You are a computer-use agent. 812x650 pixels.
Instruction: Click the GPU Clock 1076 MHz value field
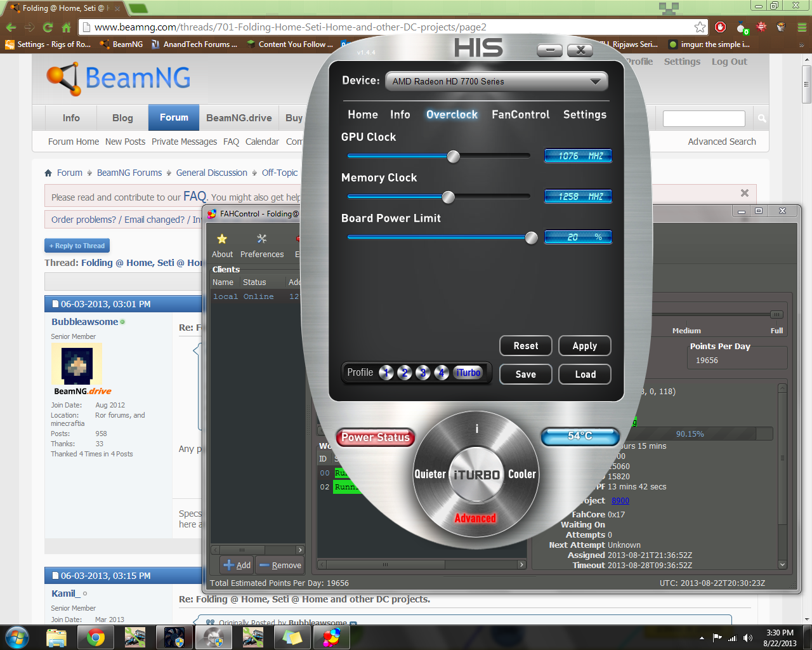578,156
